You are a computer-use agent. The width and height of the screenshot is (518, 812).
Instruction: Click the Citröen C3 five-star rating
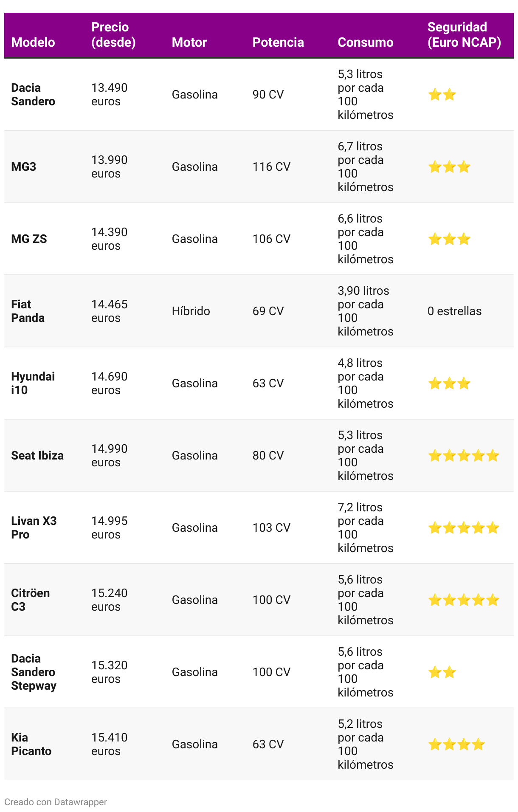(x=464, y=600)
